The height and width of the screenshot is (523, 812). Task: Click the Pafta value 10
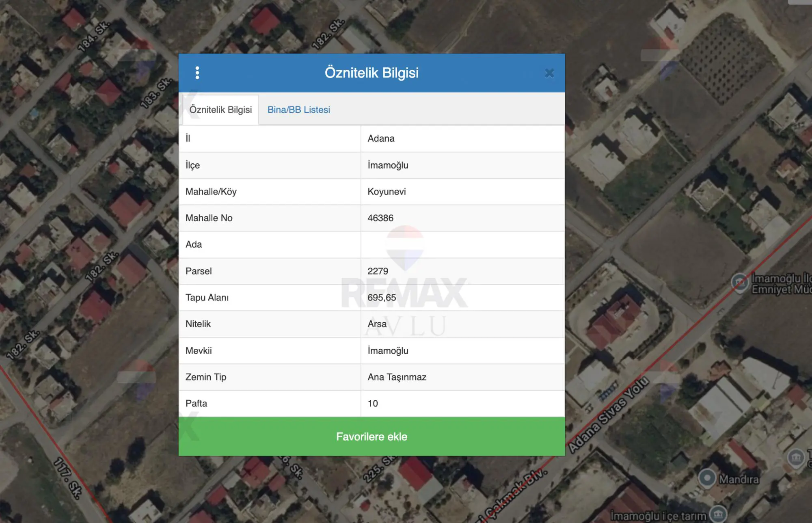373,404
